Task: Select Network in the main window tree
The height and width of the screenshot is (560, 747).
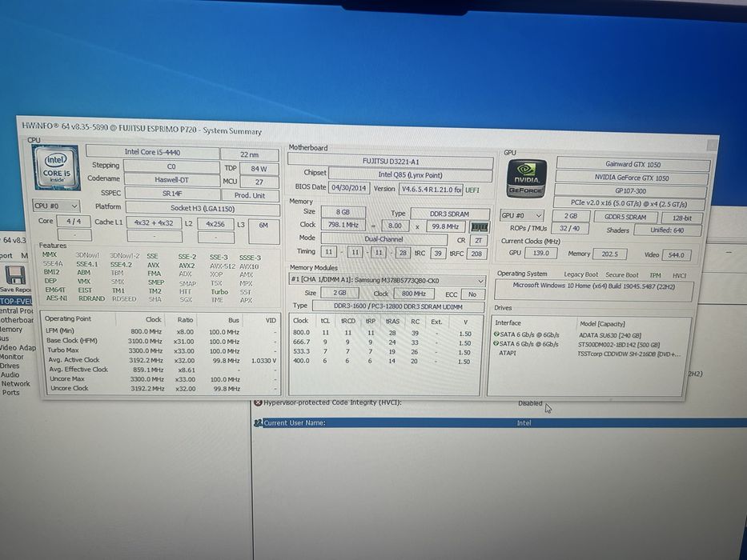Action: click(x=15, y=384)
